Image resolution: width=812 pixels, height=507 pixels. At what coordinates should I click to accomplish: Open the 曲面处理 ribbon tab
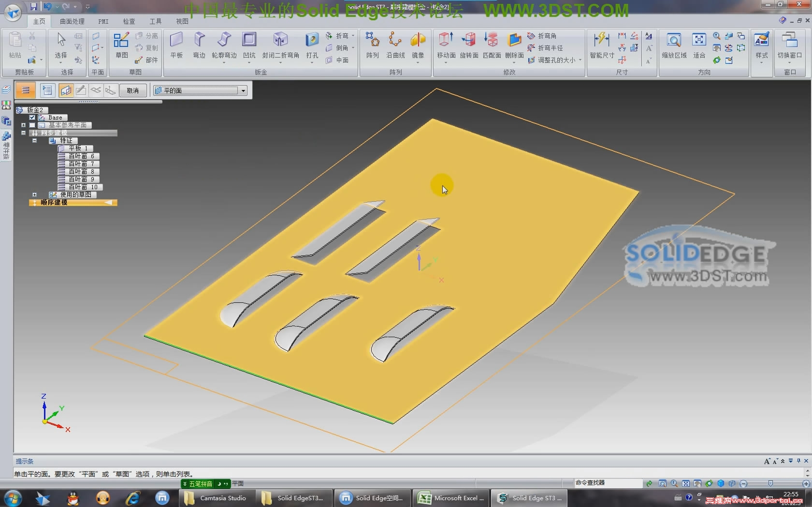tap(72, 21)
